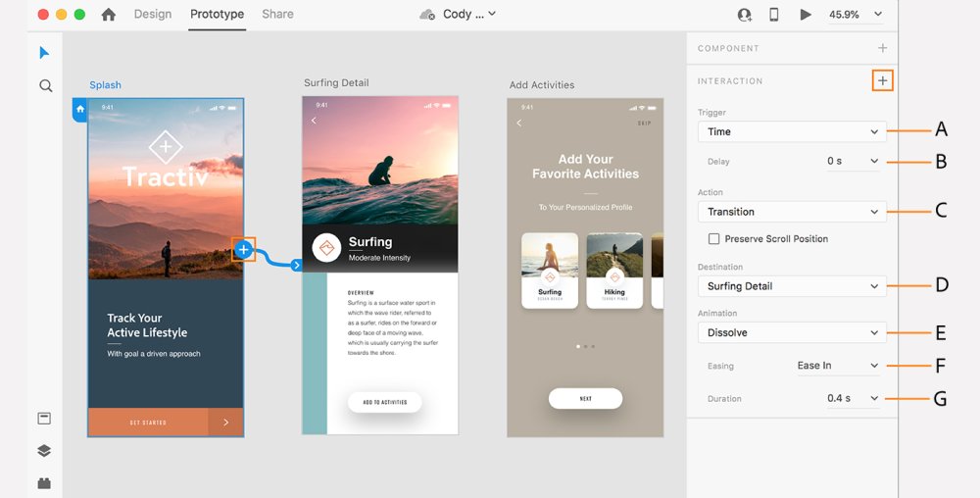
Task: Open the Trigger dropdown showing Time
Action: pos(792,131)
